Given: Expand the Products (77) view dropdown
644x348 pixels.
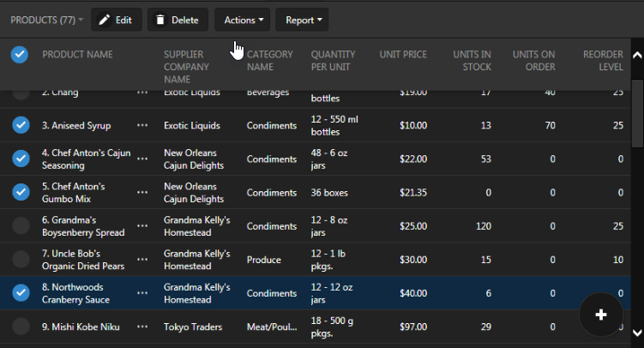Looking at the screenshot, I should click(46, 20).
